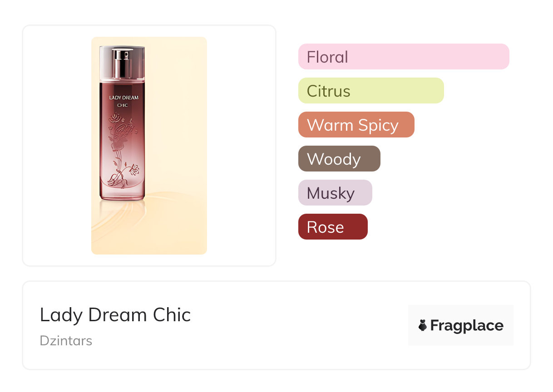The image size is (553, 392).
Task: Click the engraved rose near bottle base
Action: pyautogui.click(x=134, y=171)
